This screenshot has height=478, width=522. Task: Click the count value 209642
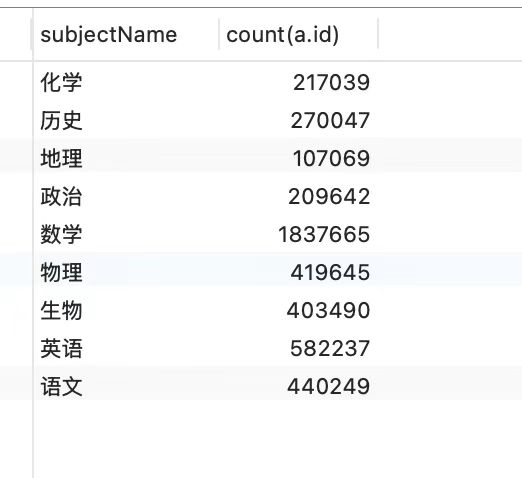coord(329,196)
